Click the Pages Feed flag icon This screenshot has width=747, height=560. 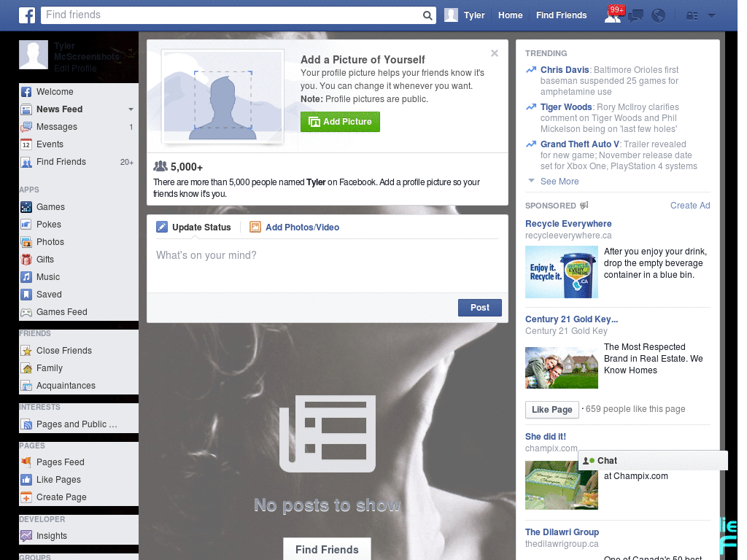point(26,462)
